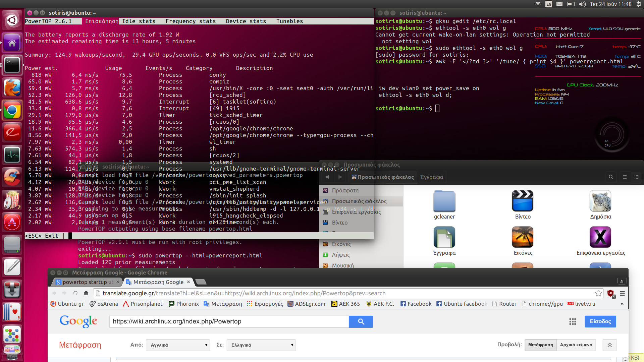Switch file manager to list view
Viewport: 644px width, 362px height.
click(x=625, y=177)
